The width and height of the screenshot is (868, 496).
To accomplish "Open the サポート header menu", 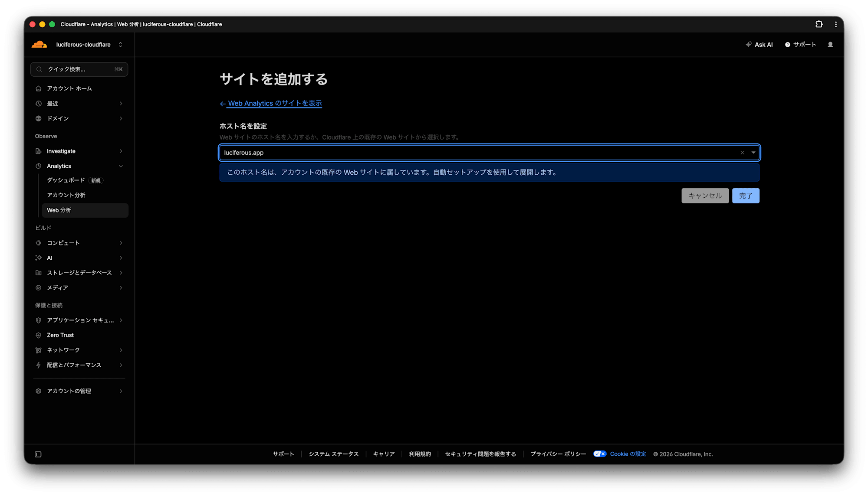I will (800, 45).
